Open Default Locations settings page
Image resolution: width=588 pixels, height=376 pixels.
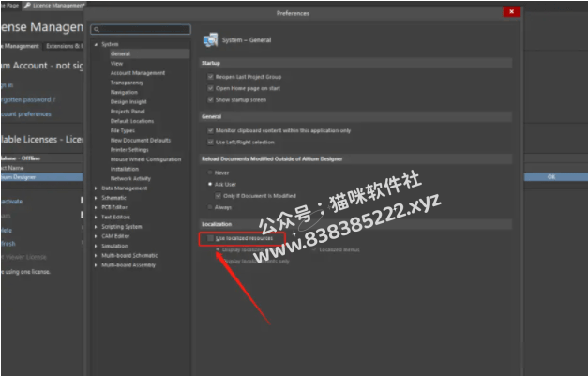click(132, 121)
